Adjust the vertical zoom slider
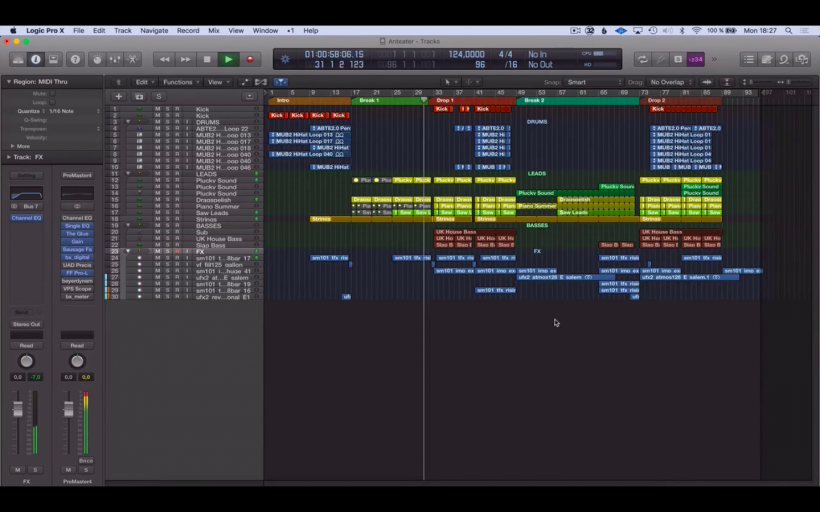The width and height of the screenshot is (820, 512). pyautogui.click(x=756, y=82)
